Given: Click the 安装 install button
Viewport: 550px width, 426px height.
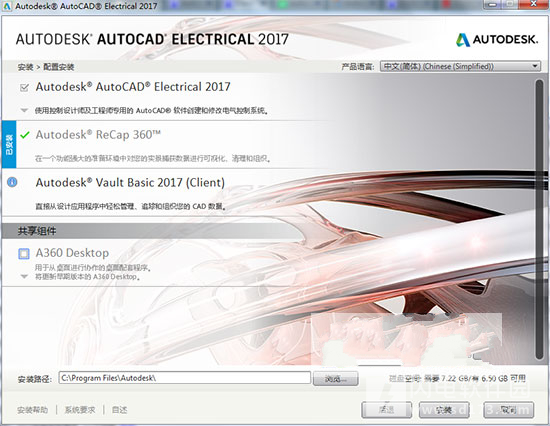Looking at the screenshot, I should (x=444, y=410).
